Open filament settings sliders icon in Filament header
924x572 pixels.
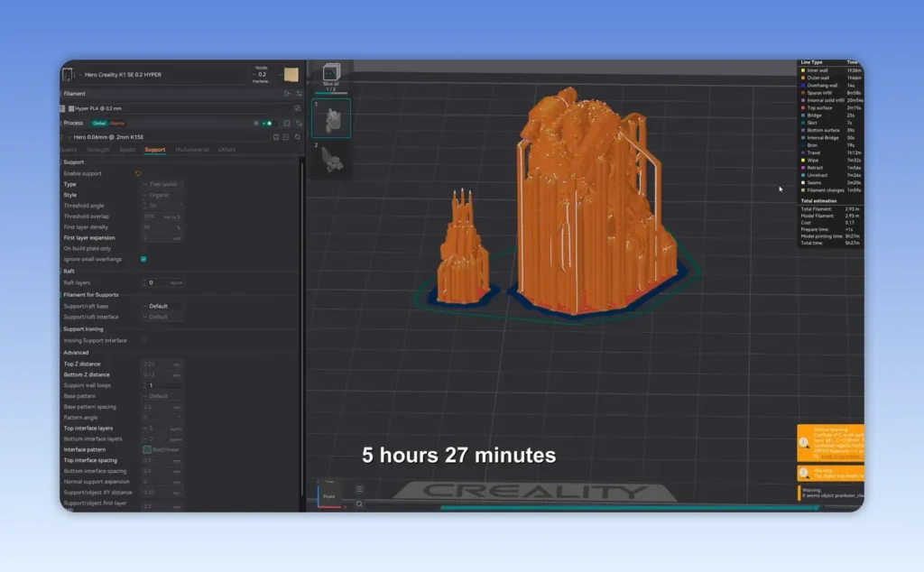point(299,94)
